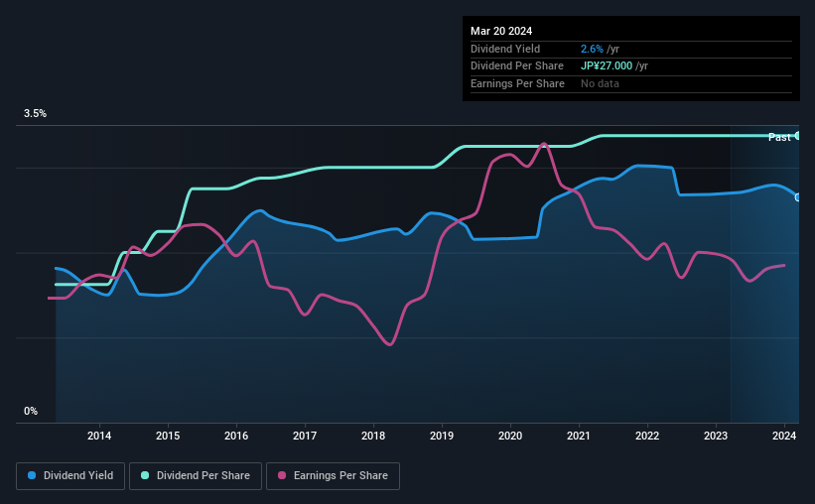Click the blue Dividend Yield legend dot
Image resolution: width=815 pixels, height=504 pixels.
pos(32,475)
